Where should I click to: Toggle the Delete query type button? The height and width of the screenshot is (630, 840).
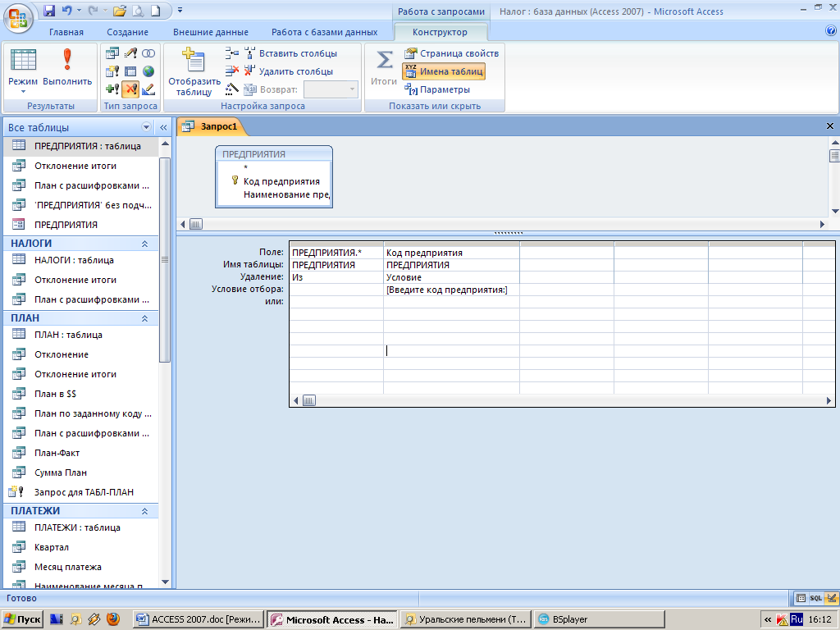(x=130, y=89)
